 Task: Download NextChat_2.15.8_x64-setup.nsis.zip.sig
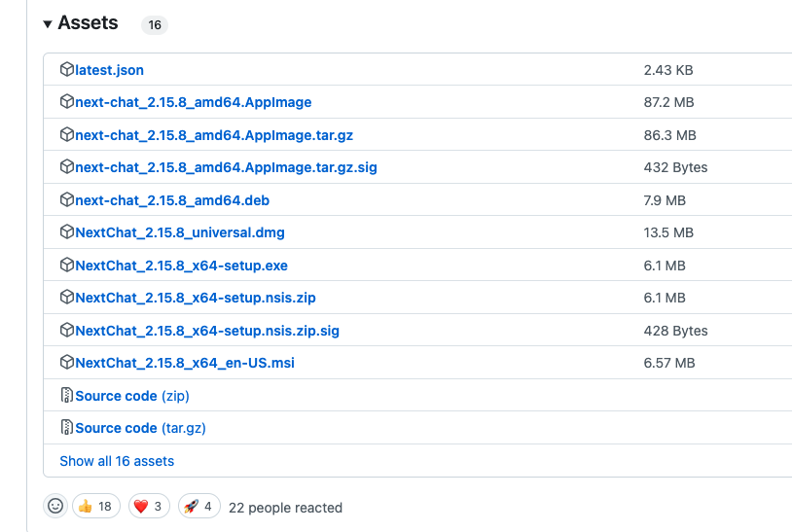coord(207,331)
